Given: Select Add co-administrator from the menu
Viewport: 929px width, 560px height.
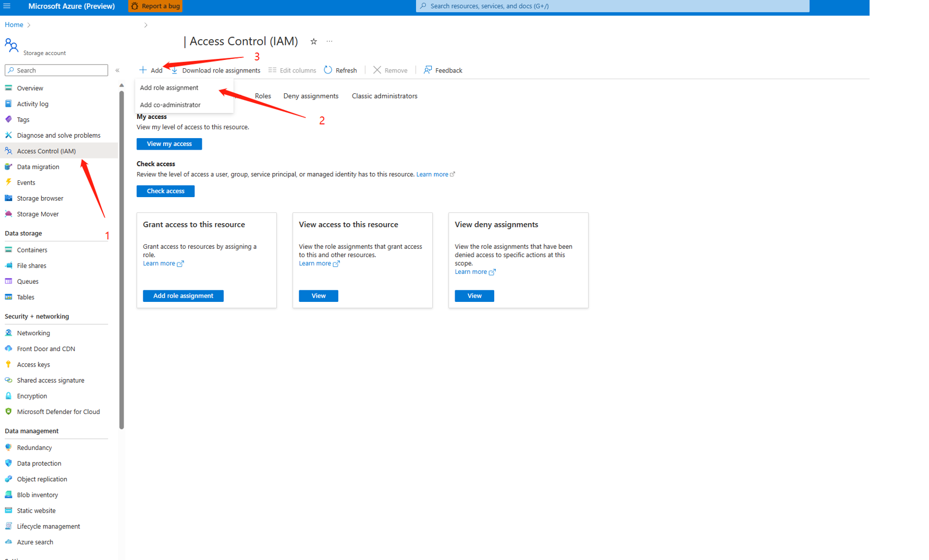Looking at the screenshot, I should click(170, 105).
